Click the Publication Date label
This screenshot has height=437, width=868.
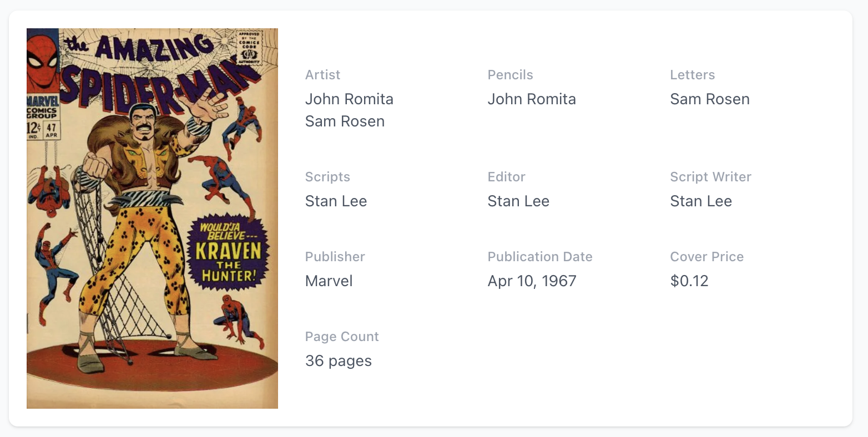(x=540, y=257)
